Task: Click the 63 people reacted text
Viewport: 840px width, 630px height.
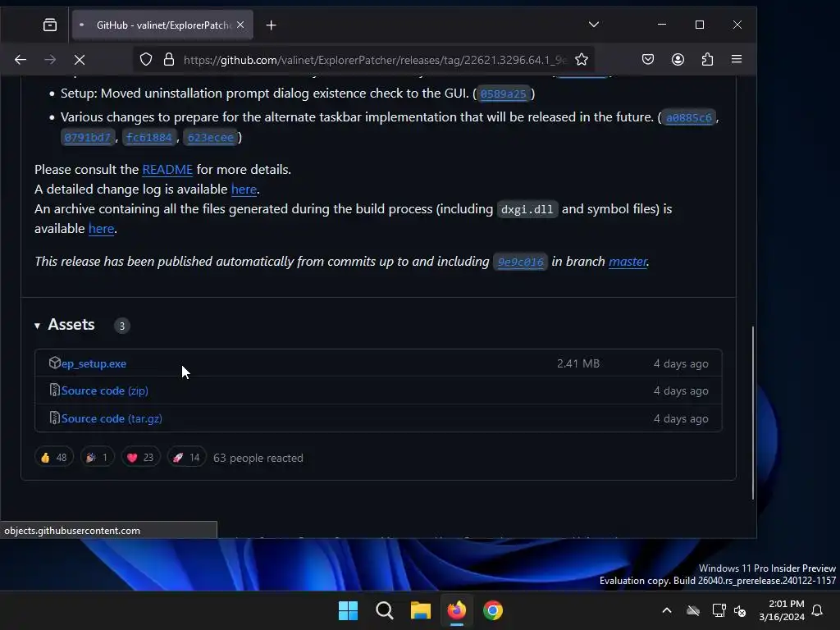Action: click(258, 458)
